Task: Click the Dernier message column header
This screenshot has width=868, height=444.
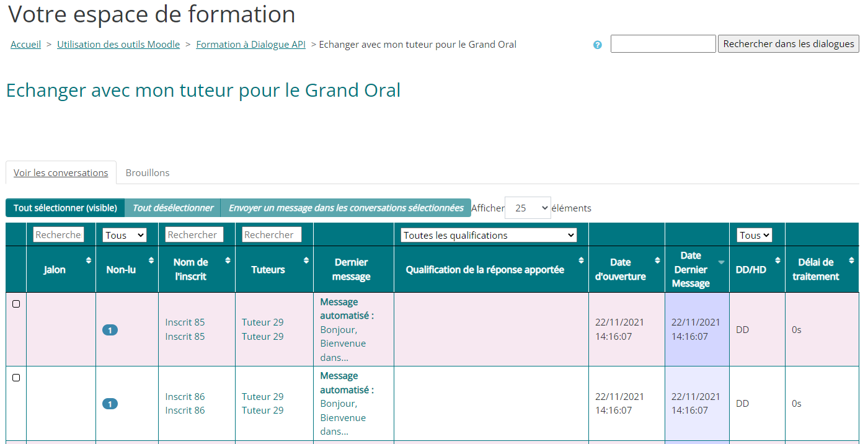Action: click(x=351, y=270)
